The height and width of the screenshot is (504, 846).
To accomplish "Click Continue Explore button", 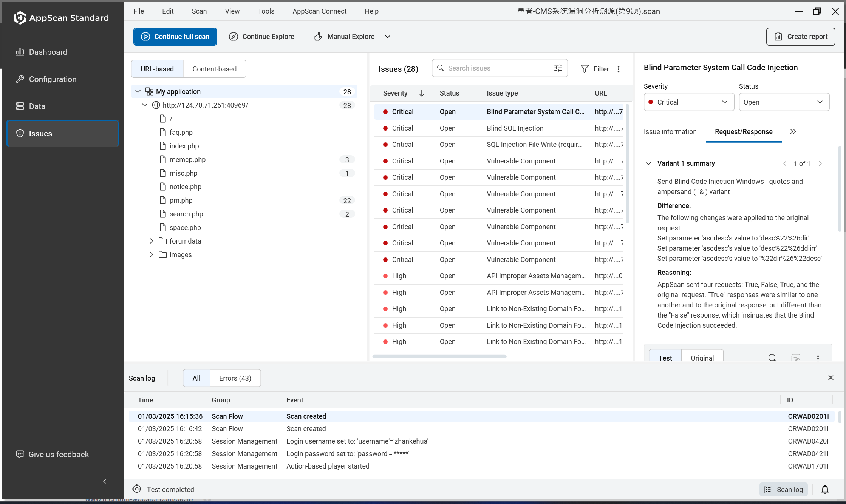I will point(261,37).
